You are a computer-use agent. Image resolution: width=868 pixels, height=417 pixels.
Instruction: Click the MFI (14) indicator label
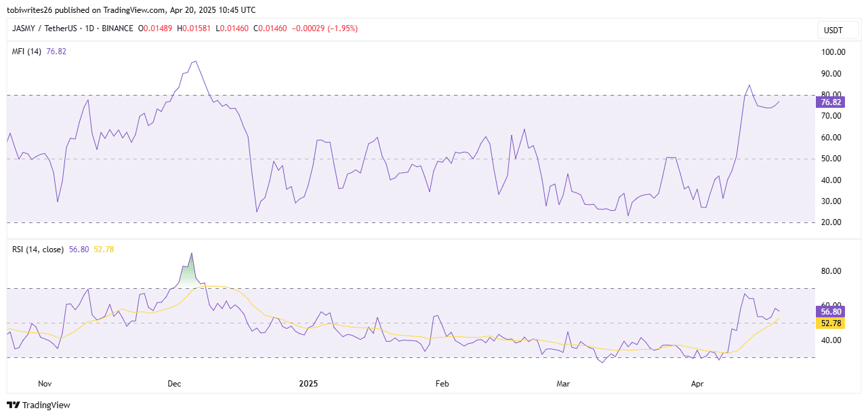coord(27,52)
